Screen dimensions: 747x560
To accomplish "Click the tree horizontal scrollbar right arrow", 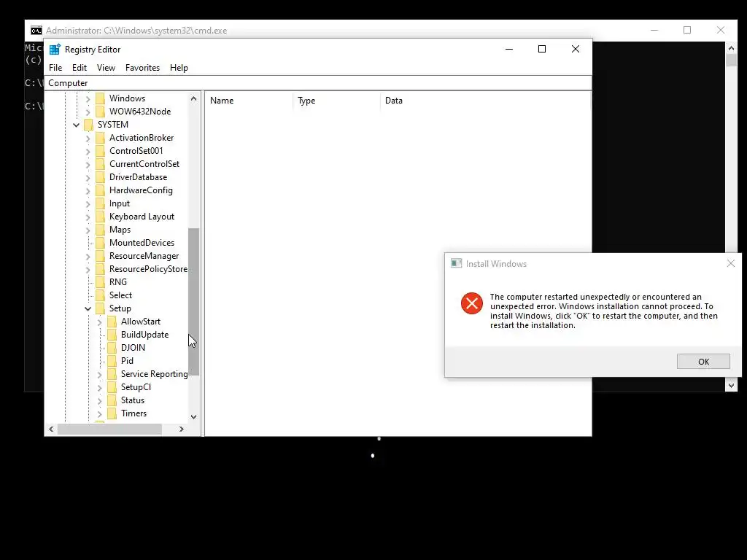I will pyautogui.click(x=182, y=429).
